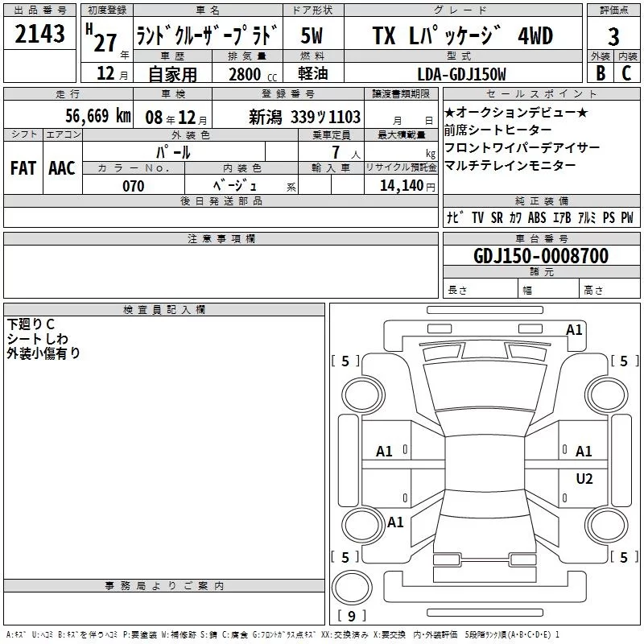Click the U2 dent mark on the car diagram
This screenshot has height=644, width=644.
[584, 479]
